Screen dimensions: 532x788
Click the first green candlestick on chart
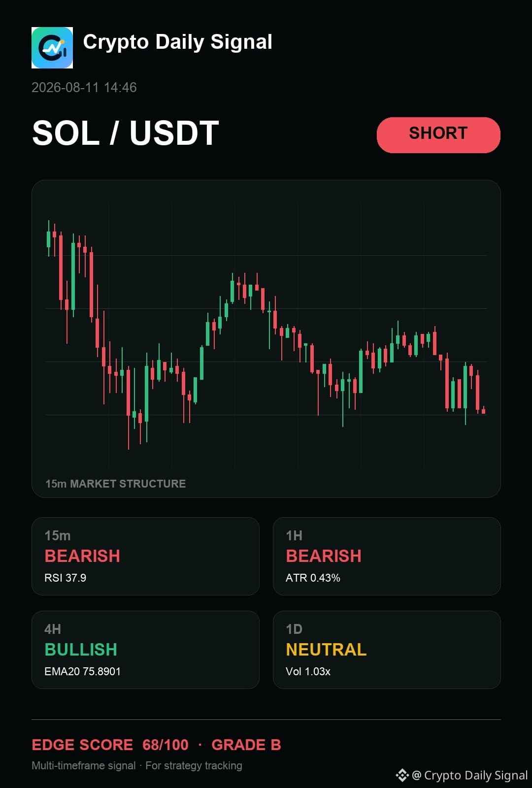[48, 238]
